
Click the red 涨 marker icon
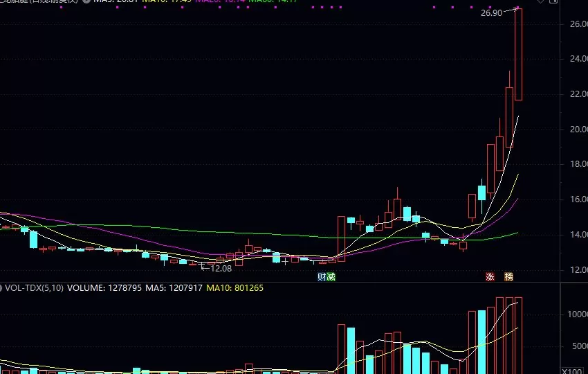490,277
